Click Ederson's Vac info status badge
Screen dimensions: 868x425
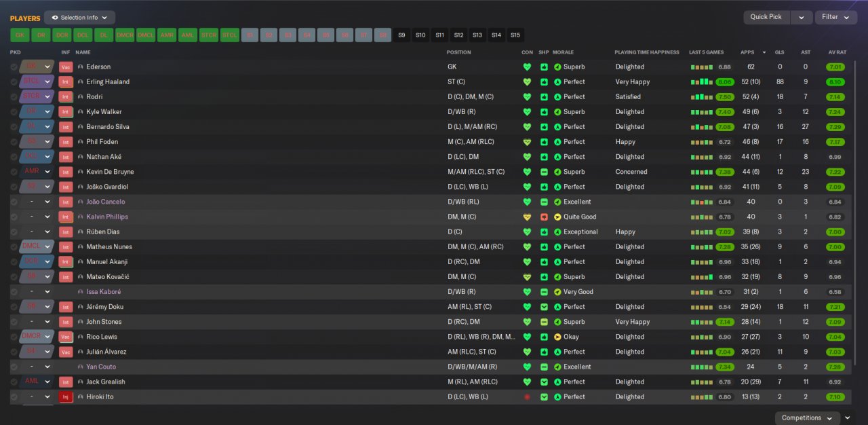66,67
